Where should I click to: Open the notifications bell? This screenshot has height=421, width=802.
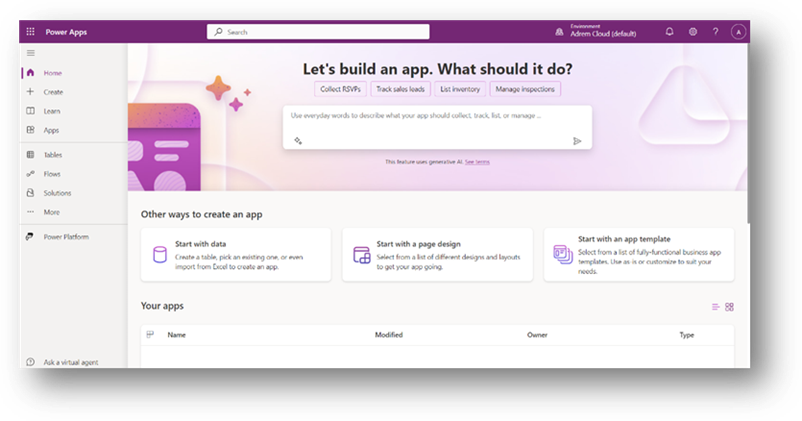[x=670, y=32]
